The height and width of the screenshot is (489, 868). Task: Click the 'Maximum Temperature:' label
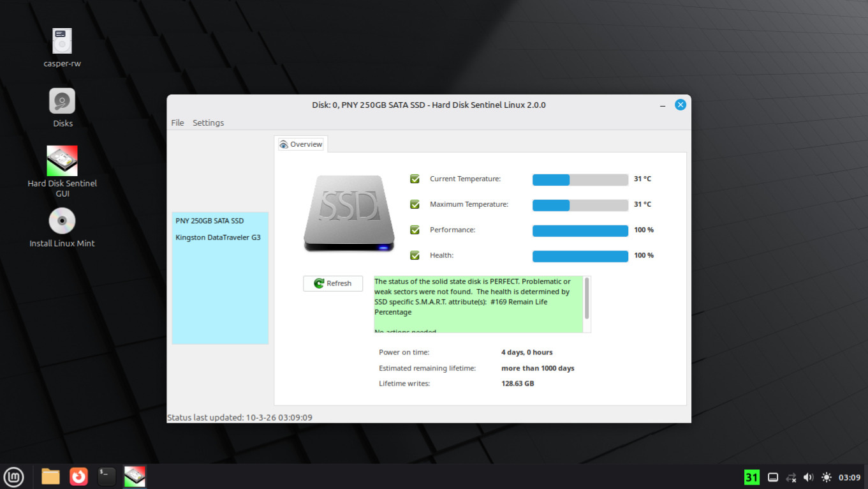[469, 204]
